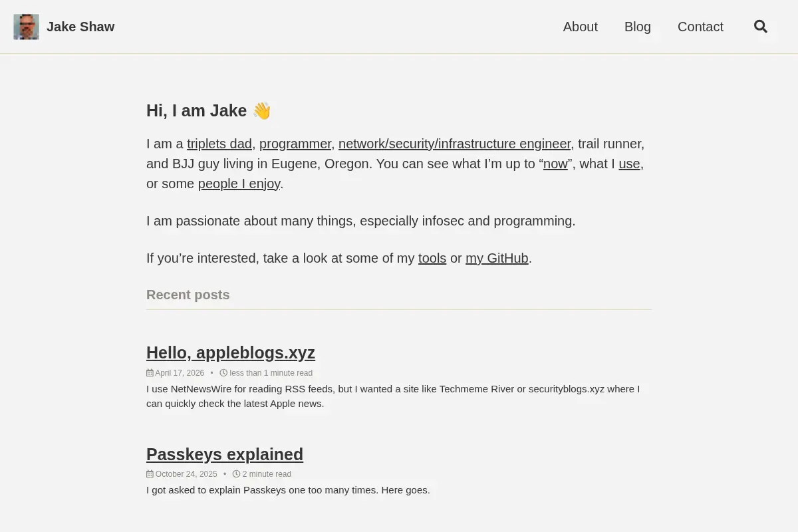Go to the Blog page
Image resolution: width=798 pixels, height=532 pixels.
[638, 27]
